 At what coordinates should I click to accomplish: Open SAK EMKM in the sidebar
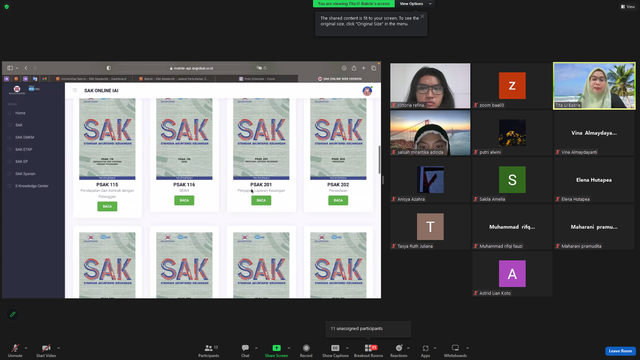[24, 138]
